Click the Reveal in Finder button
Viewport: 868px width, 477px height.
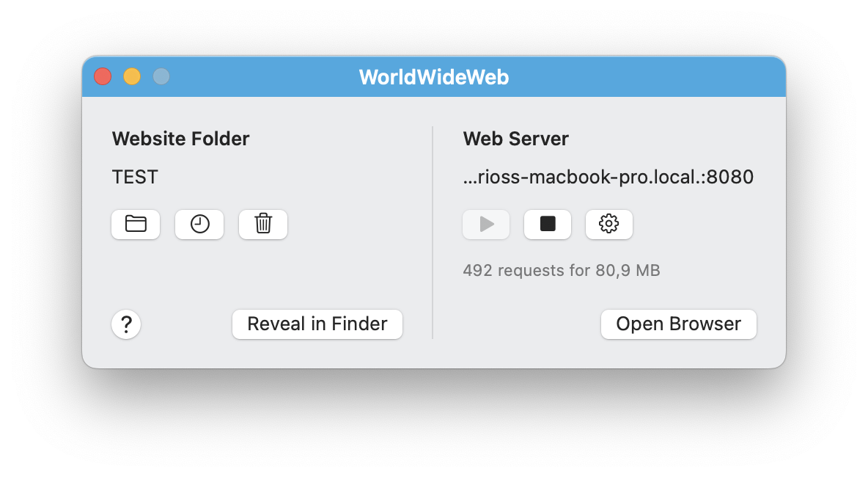pyautogui.click(x=317, y=324)
